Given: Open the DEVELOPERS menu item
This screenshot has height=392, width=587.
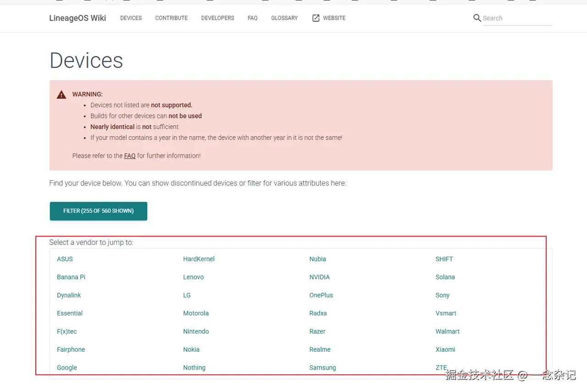Looking at the screenshot, I should pyautogui.click(x=217, y=18).
